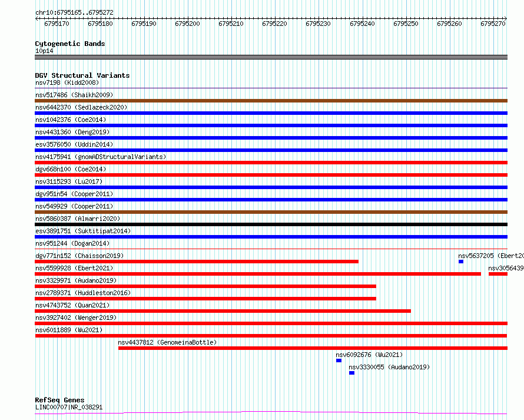
Task: Select the nsv4431360 (Deng2019) label
Action: (x=72, y=132)
